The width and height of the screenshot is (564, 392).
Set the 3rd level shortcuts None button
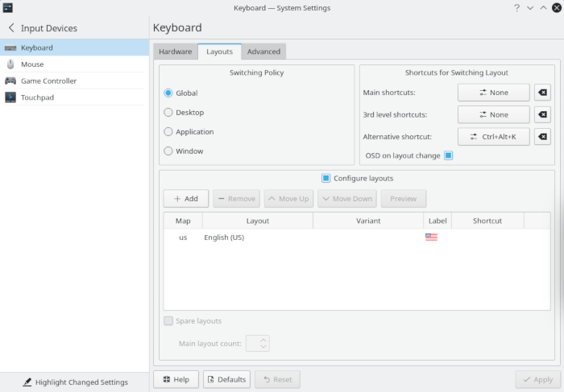(493, 114)
